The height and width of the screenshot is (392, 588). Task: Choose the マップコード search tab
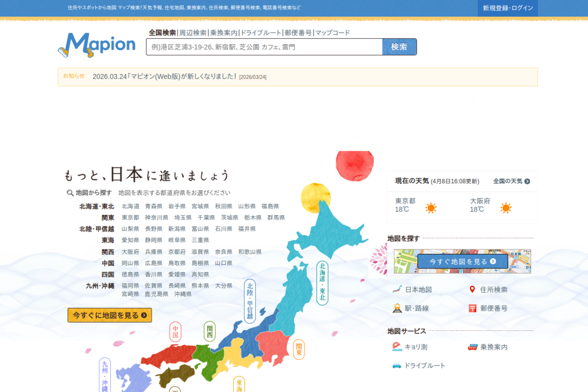333,33
